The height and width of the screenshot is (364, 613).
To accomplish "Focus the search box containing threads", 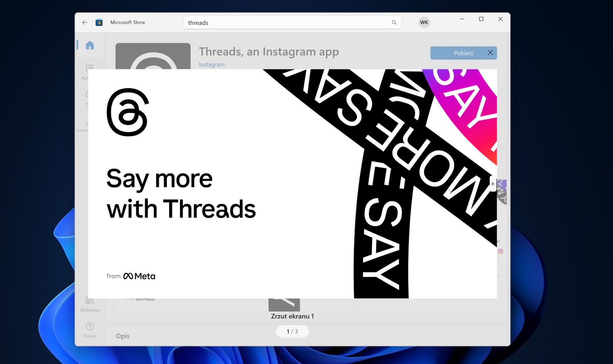I will tap(292, 22).
